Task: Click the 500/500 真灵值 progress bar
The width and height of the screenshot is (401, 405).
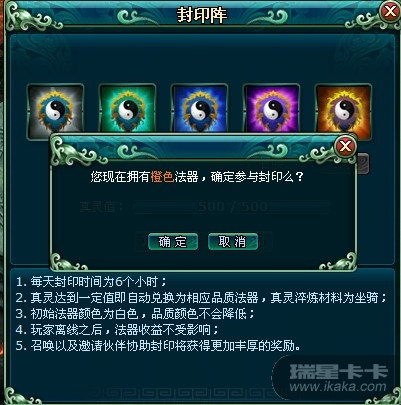Action: (232, 207)
